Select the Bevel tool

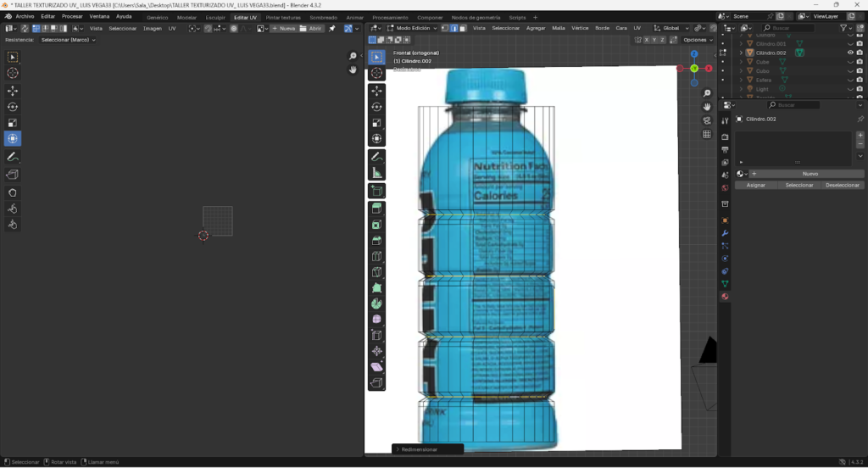(x=377, y=241)
